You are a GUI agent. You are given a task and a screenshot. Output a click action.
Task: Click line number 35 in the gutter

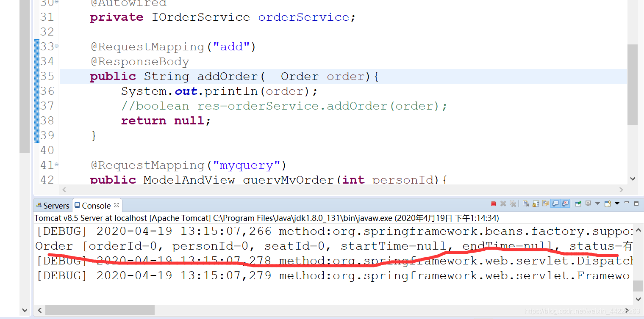click(47, 76)
